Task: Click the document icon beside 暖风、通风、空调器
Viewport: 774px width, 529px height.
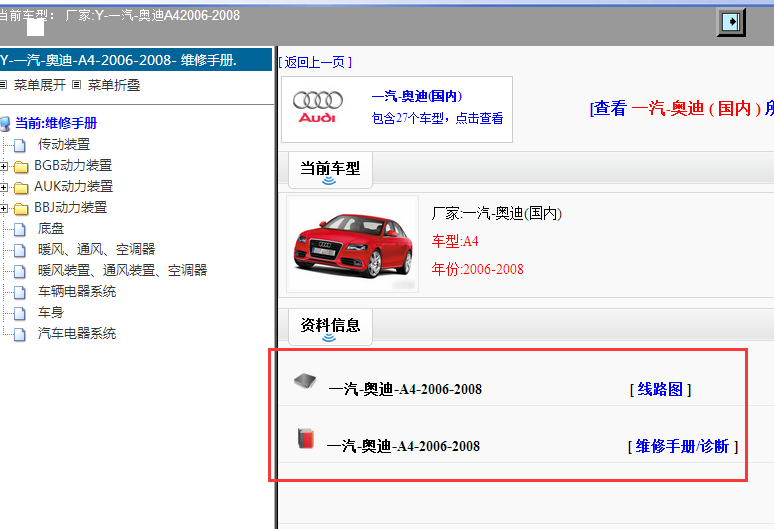Action: coord(20,250)
